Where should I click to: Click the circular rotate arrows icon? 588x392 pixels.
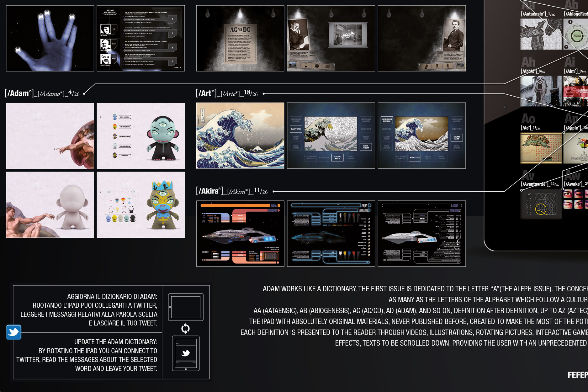[185, 328]
